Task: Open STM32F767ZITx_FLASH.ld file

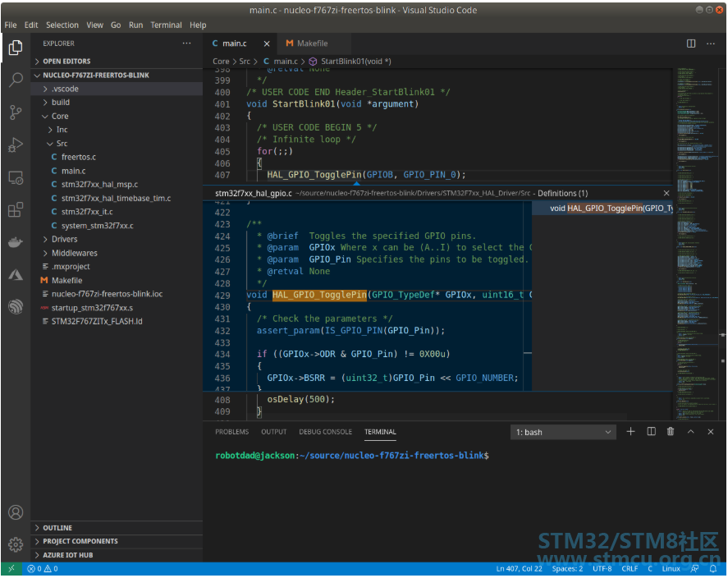Action: [117, 321]
